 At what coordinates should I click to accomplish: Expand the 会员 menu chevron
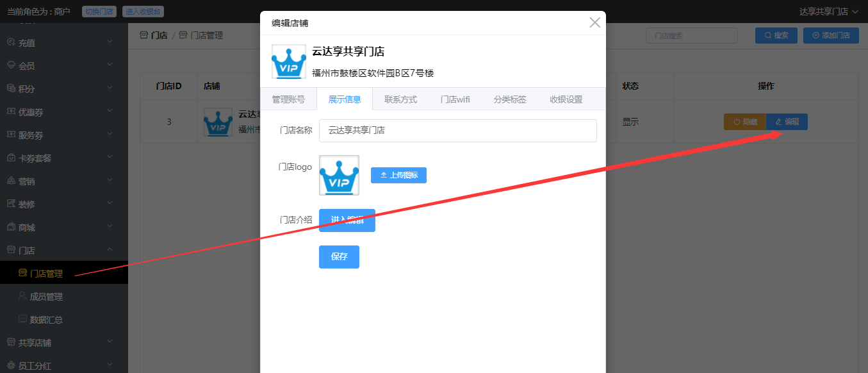coord(110,65)
